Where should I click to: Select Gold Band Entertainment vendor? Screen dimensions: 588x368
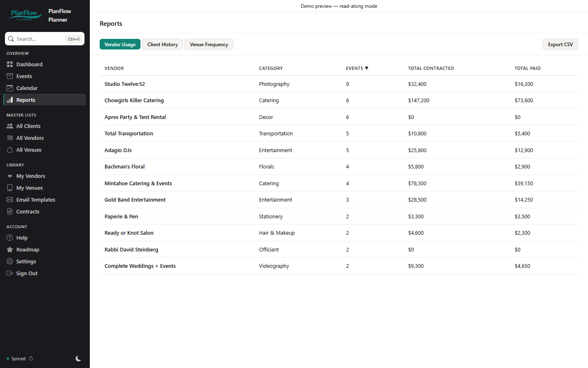click(339, 200)
